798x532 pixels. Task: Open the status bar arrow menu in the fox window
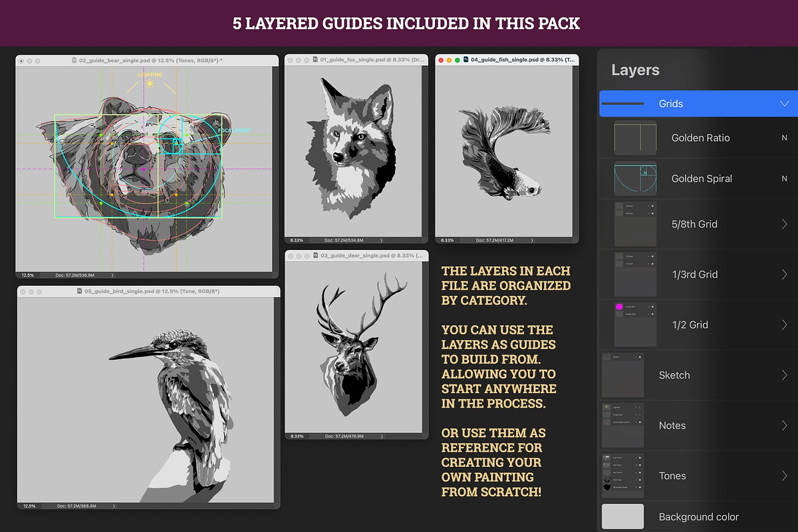381,240
